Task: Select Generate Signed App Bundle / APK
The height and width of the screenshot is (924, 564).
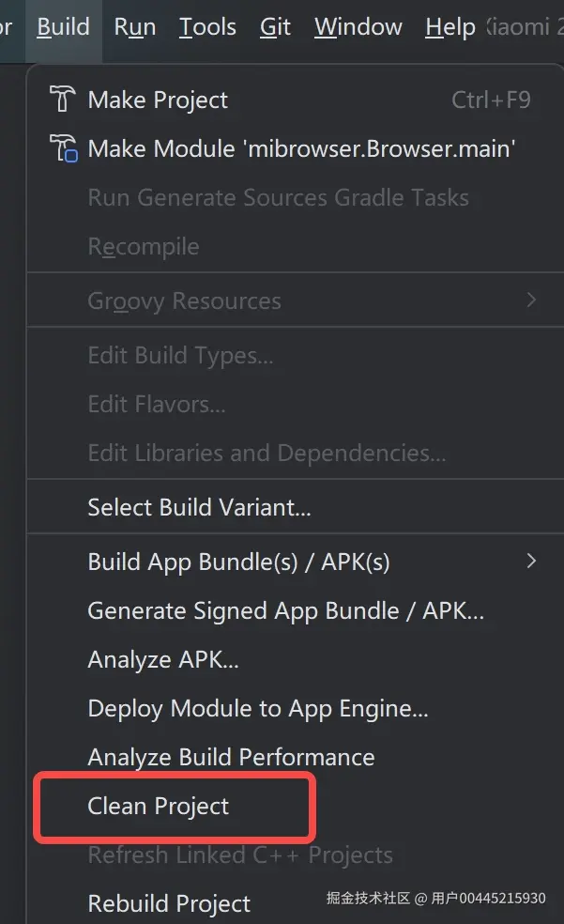Action: (285, 610)
